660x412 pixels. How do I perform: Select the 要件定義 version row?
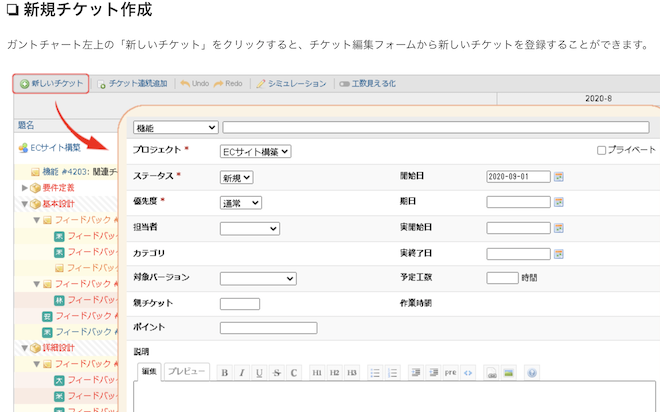tap(59, 188)
